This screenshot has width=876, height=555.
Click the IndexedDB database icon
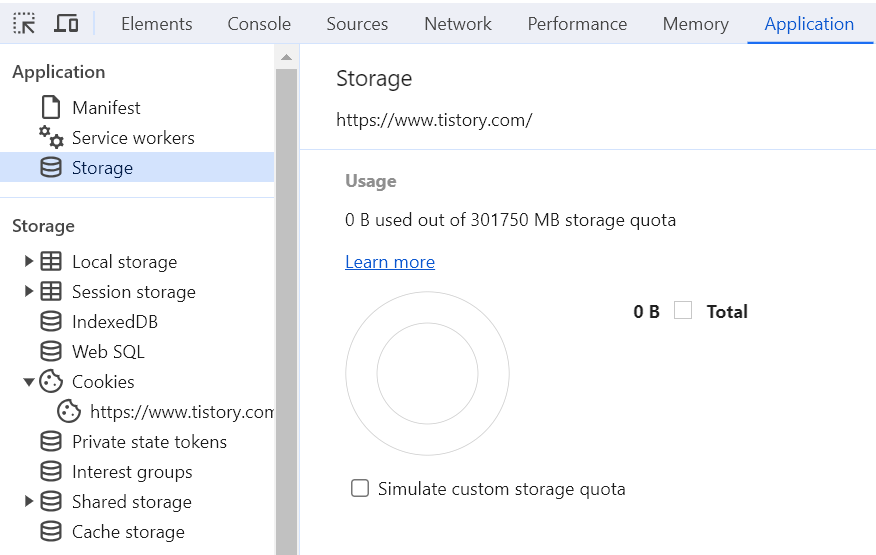(x=50, y=322)
